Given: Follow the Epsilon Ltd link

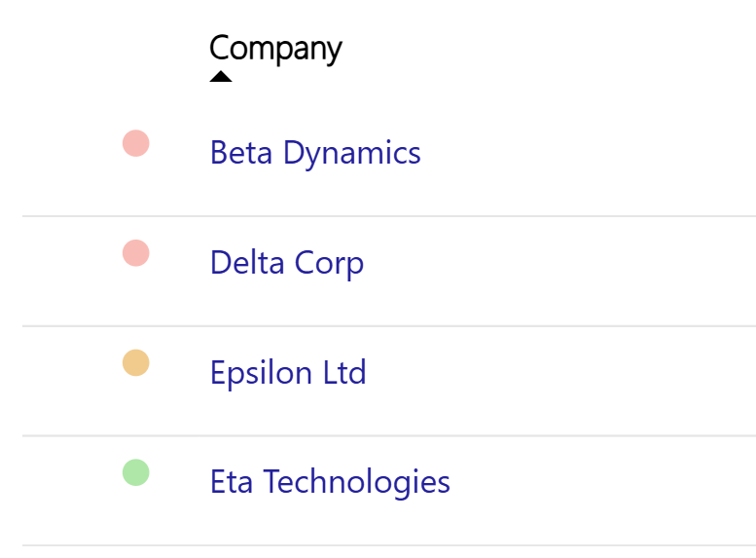Looking at the screenshot, I should click(x=288, y=373).
